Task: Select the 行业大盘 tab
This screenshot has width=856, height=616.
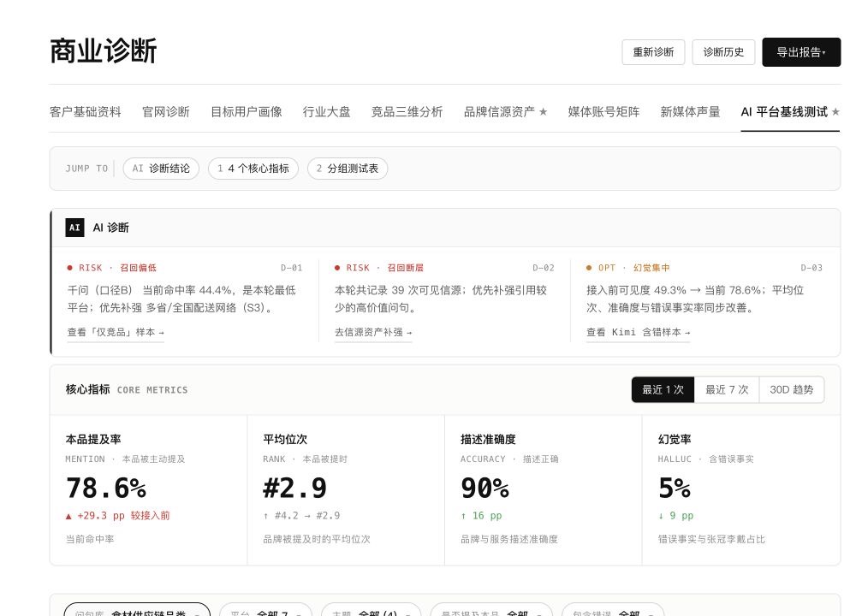Action: [326, 112]
